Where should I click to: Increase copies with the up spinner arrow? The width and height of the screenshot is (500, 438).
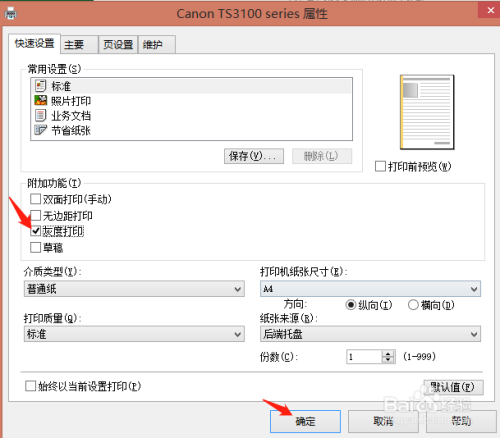(x=388, y=354)
